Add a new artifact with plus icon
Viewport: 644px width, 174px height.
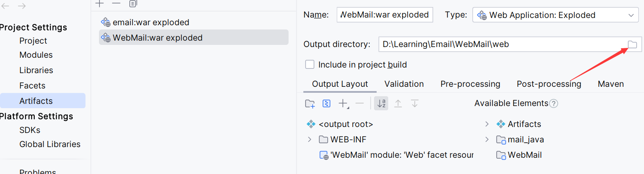pos(100,4)
